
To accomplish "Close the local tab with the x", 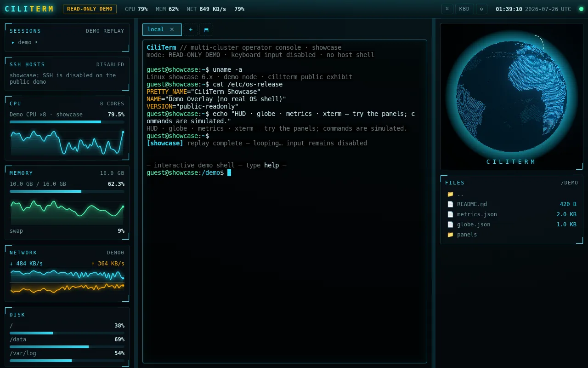I will click(x=172, y=29).
